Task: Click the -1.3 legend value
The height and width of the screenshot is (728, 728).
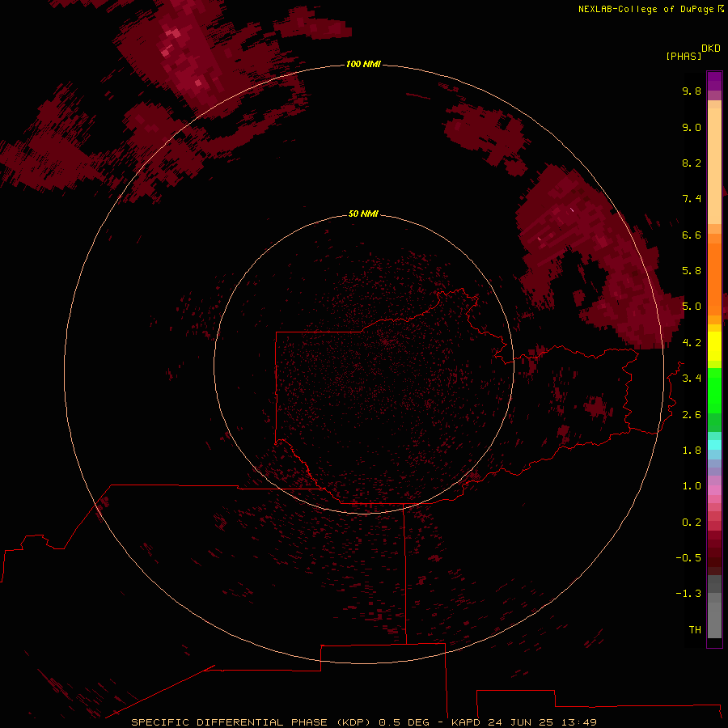Action: tap(688, 594)
